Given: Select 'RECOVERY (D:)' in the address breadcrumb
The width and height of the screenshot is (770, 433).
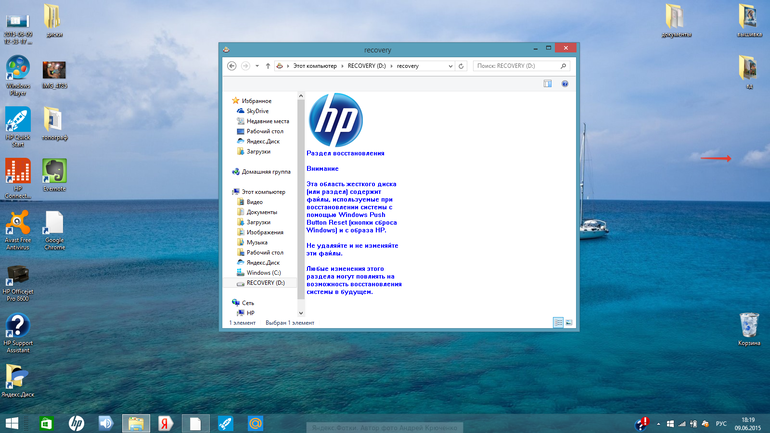Looking at the screenshot, I should (367, 66).
